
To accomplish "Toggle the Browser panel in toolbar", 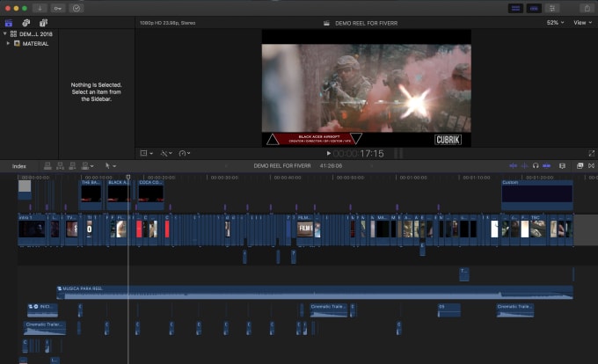I will [x=515, y=8].
